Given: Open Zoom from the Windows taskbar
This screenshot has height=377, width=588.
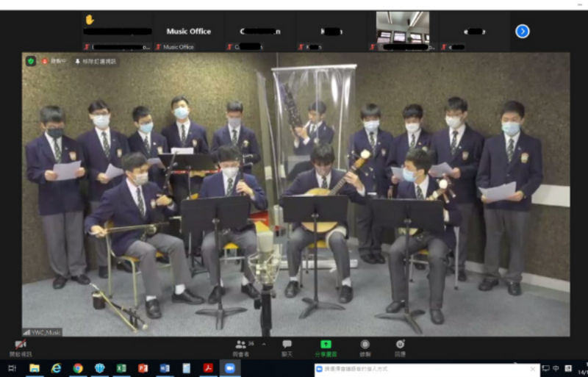Looking at the screenshot, I should (x=229, y=368).
